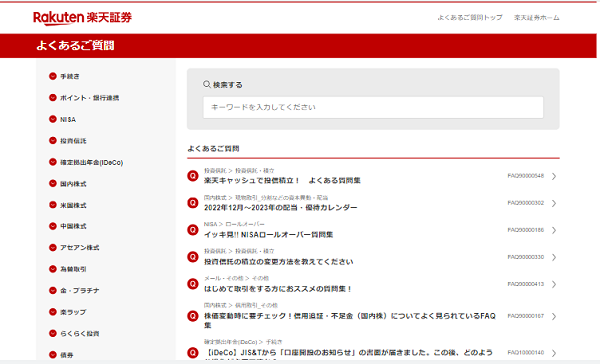
Task: Click Q icon for はじめて取引をする方 question
Action: [193, 284]
